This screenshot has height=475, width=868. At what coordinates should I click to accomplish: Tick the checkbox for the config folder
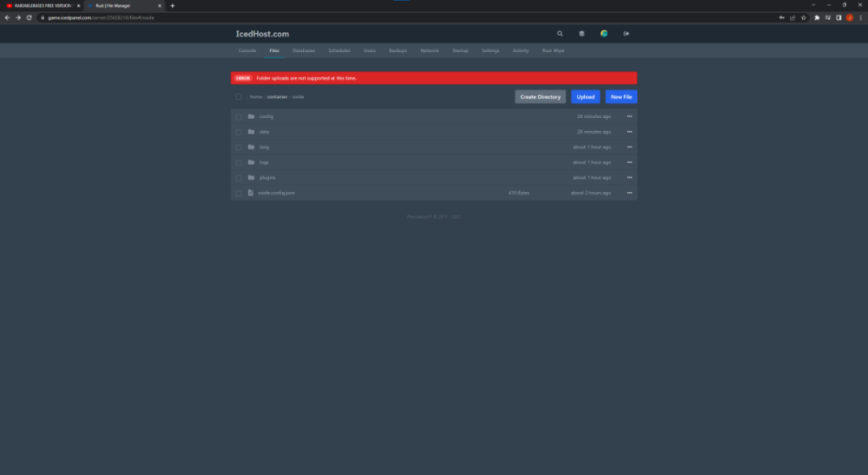[239, 116]
